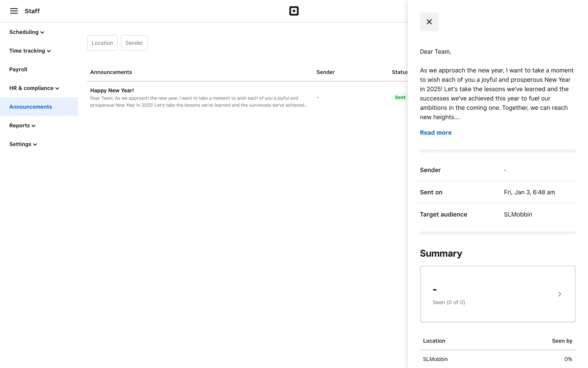Click the Square logo icon
The width and height of the screenshot is (588, 368).
click(294, 11)
